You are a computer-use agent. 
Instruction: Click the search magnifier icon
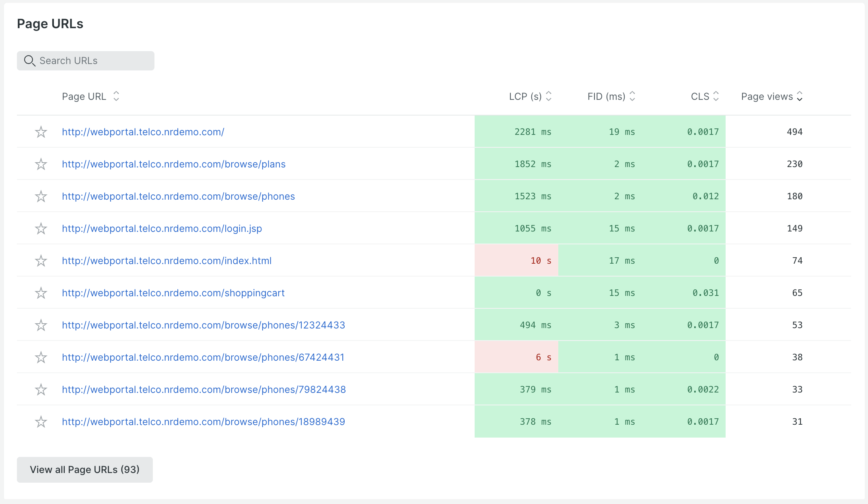(x=30, y=61)
